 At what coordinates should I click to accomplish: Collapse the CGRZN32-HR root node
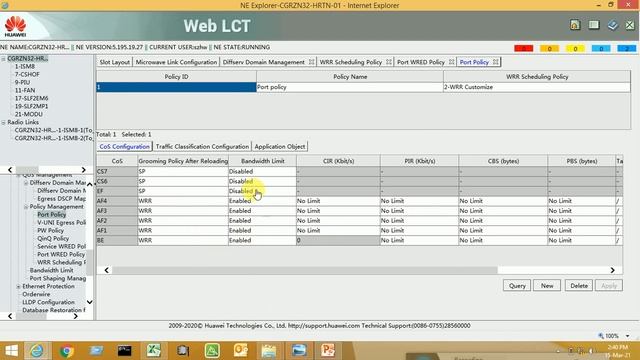[3, 59]
